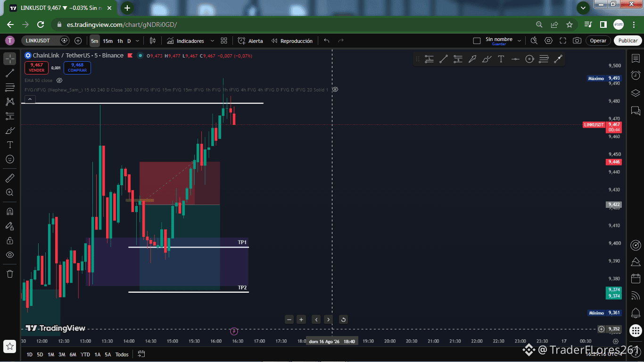Click the red VENDER 9,467 button
Image resolution: width=644 pixels, height=362 pixels.
click(x=36, y=68)
